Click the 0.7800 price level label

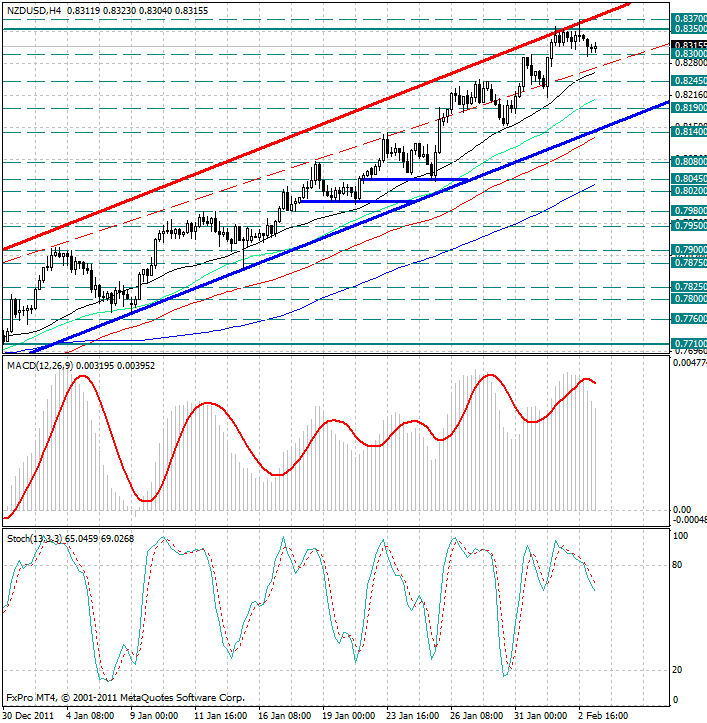(x=689, y=298)
